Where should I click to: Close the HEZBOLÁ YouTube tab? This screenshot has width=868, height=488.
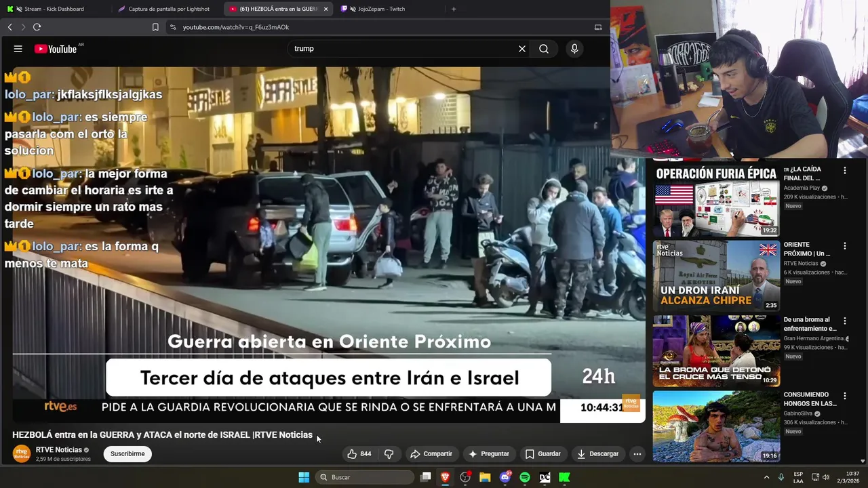point(325,9)
